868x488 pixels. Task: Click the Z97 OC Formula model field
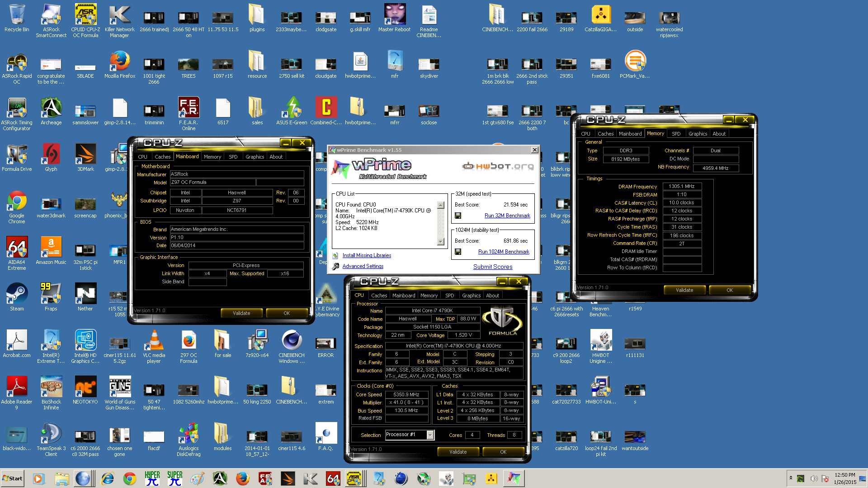point(212,182)
